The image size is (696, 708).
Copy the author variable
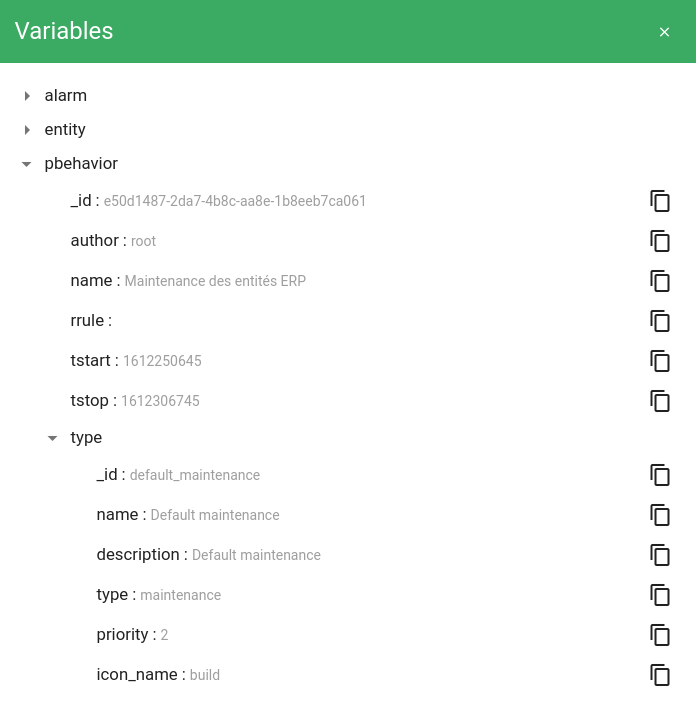660,241
